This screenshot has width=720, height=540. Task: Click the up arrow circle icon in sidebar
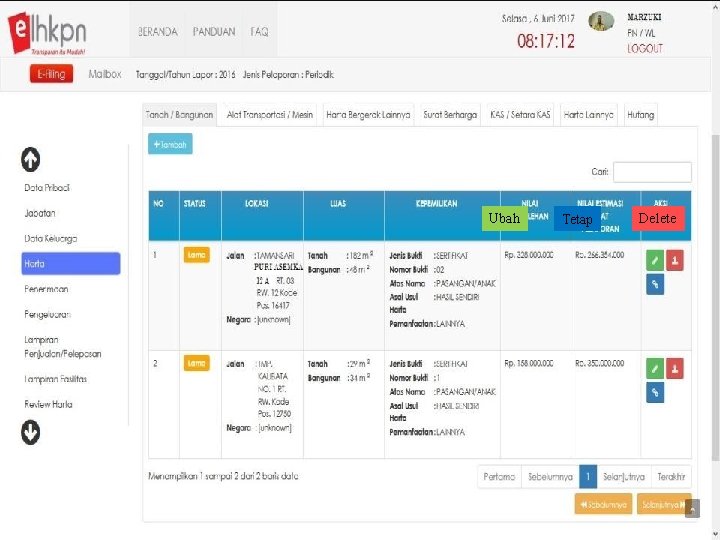pyautogui.click(x=30, y=159)
